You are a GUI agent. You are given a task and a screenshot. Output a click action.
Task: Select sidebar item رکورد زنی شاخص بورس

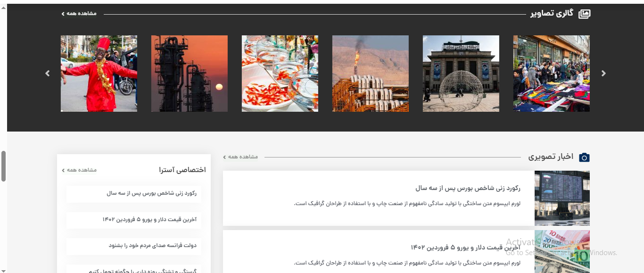tap(151, 193)
